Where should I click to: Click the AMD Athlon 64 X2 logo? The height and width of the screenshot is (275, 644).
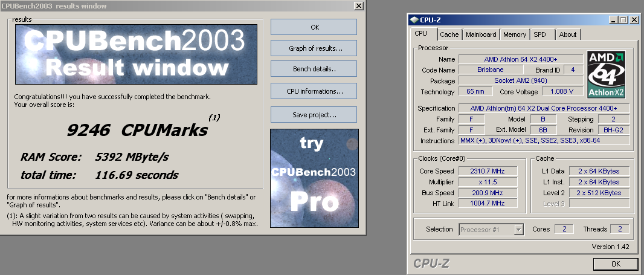606,74
